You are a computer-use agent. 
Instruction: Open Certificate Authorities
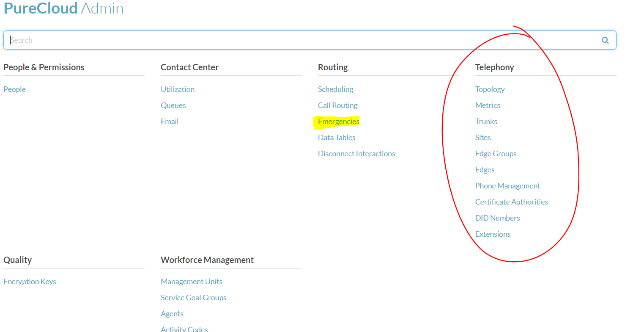tap(512, 202)
